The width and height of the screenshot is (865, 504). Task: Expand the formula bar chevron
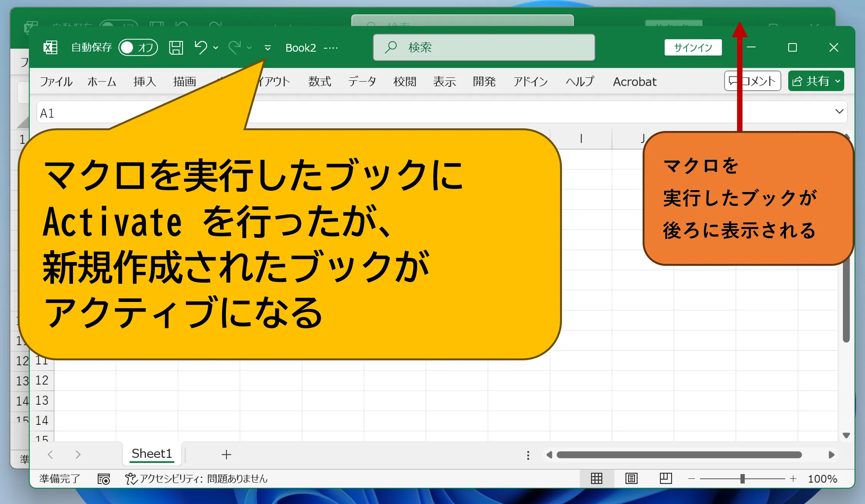pyautogui.click(x=839, y=111)
